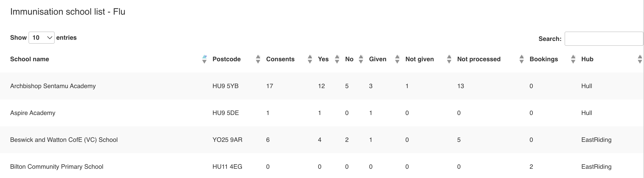The image size is (644, 178).
Task: Click sort arrows beside Not processed column
Action: pyautogui.click(x=521, y=59)
